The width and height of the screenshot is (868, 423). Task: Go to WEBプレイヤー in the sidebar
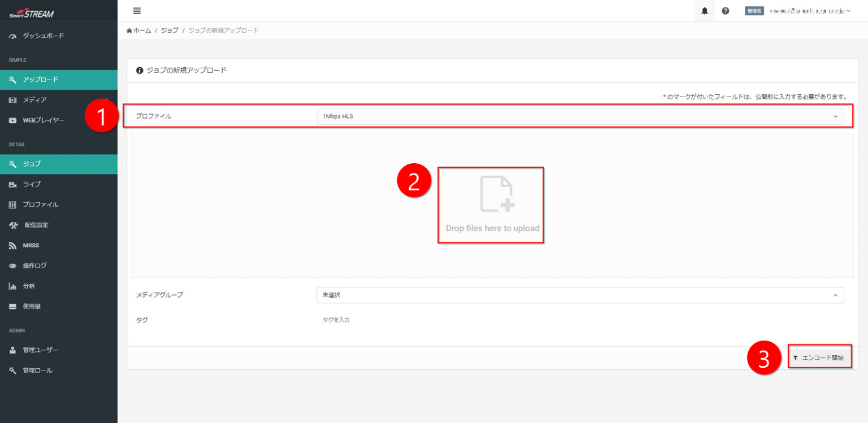(x=44, y=120)
